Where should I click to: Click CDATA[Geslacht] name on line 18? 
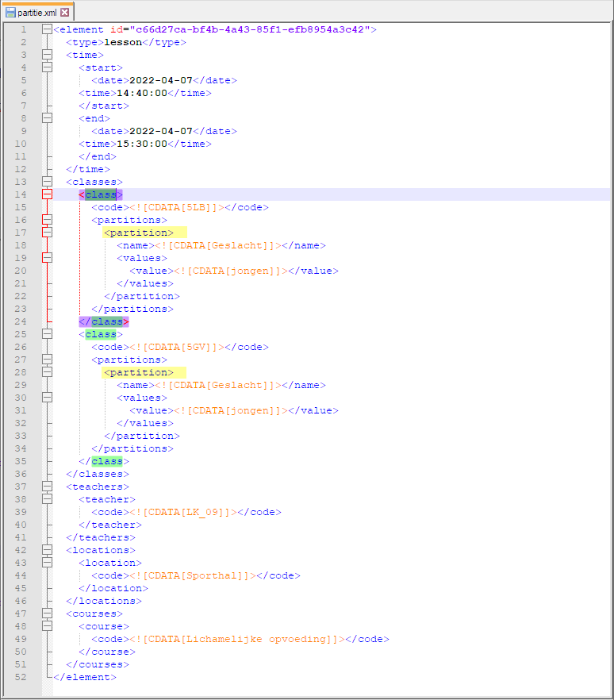click(218, 245)
